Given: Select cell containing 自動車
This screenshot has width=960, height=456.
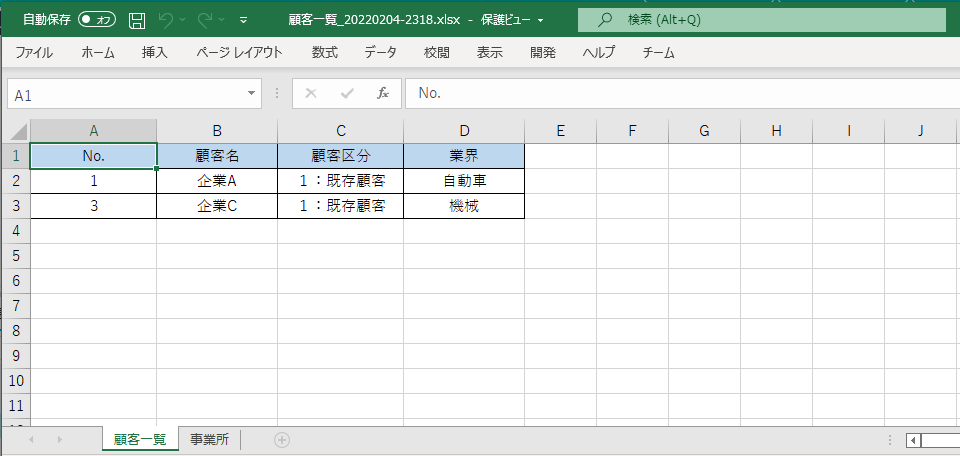Looking at the screenshot, I should click(464, 181).
